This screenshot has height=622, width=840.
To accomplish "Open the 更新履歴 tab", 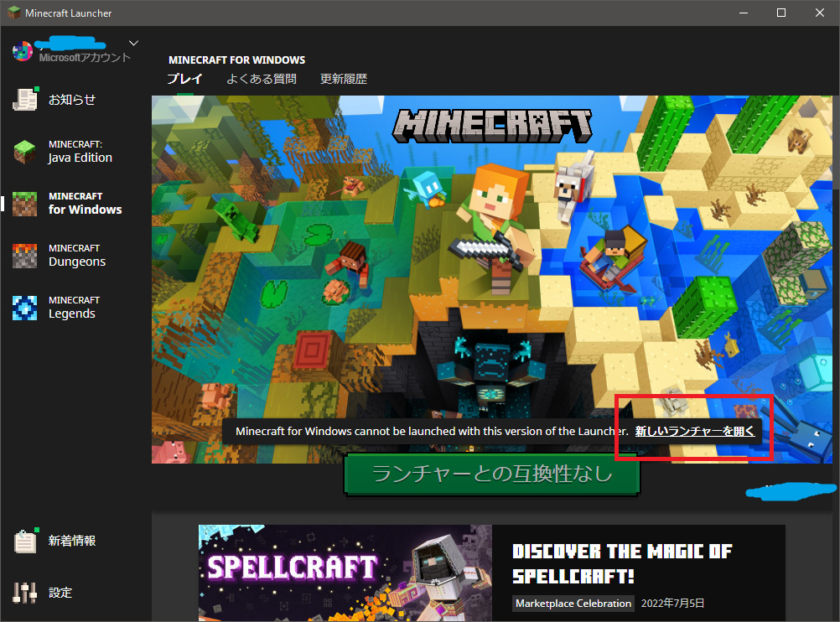I will [x=344, y=80].
